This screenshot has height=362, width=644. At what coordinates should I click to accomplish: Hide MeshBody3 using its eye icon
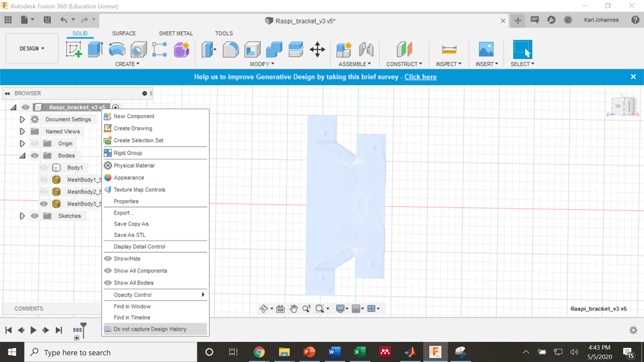click(x=44, y=204)
